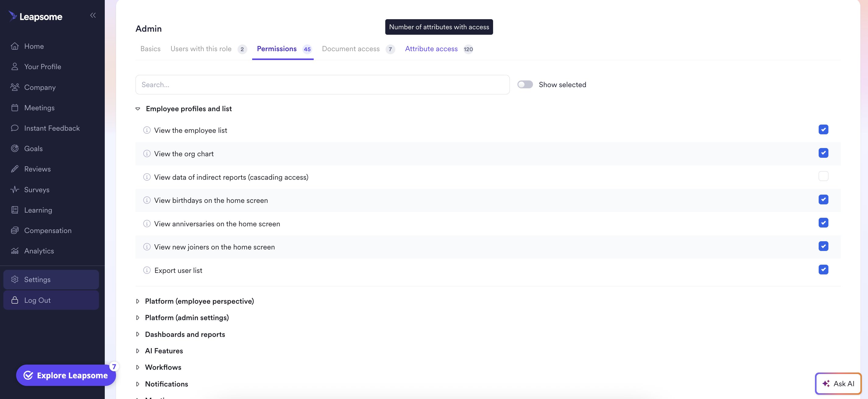The image size is (868, 399).
Task: Collapse the sidebar with the double-chevron icon
Action: pyautogui.click(x=93, y=15)
